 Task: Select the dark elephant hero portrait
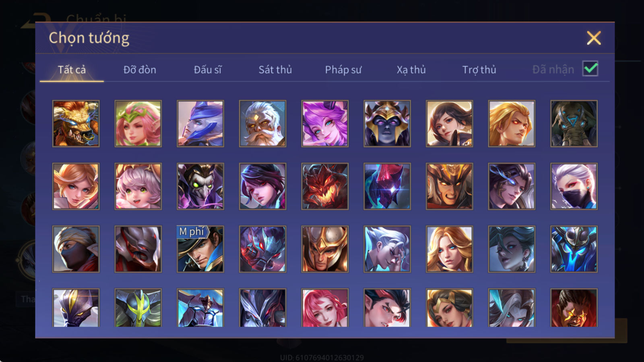point(574,123)
